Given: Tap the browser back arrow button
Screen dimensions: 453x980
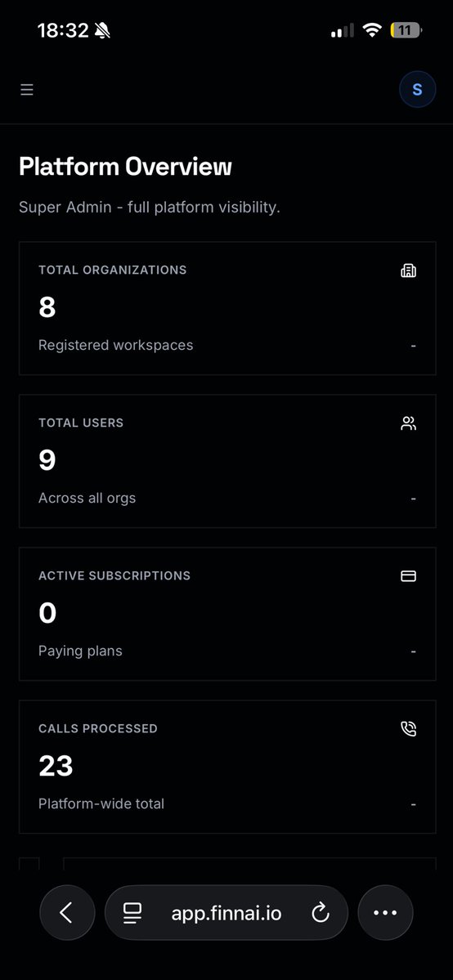Looking at the screenshot, I should click(x=67, y=912).
